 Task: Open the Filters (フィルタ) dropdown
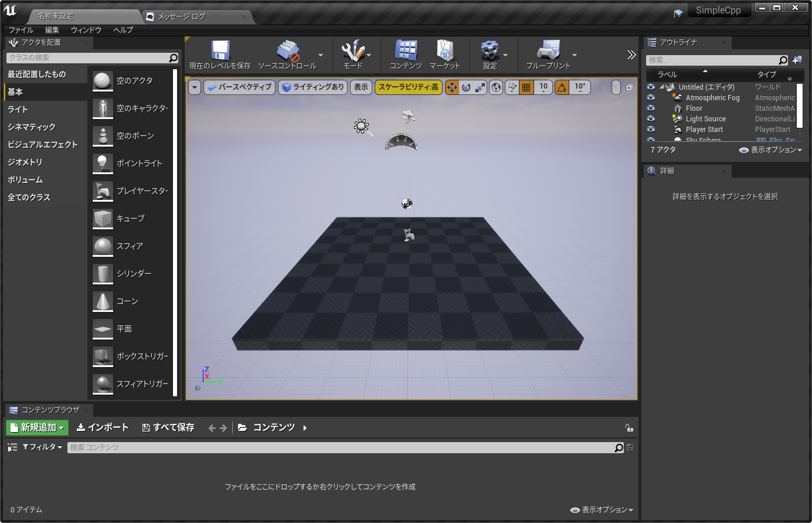click(42, 447)
